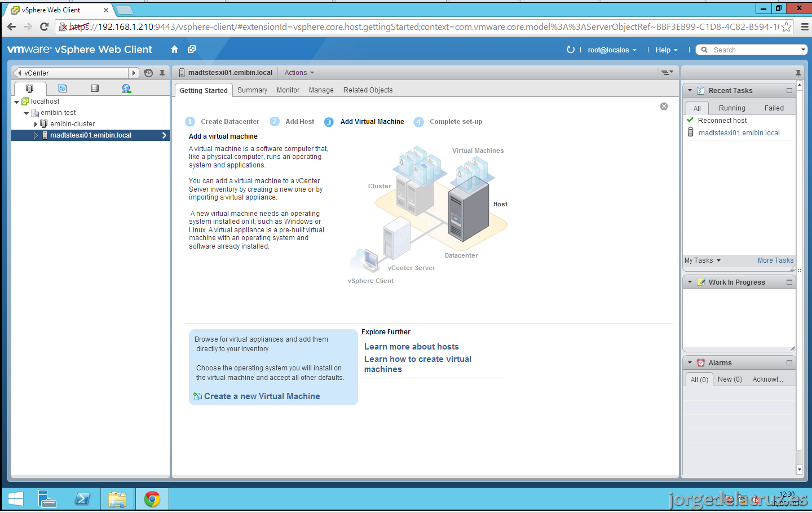Image resolution: width=812 pixels, height=513 pixels.
Task: Toggle the navigator panel pin
Action: [x=162, y=73]
